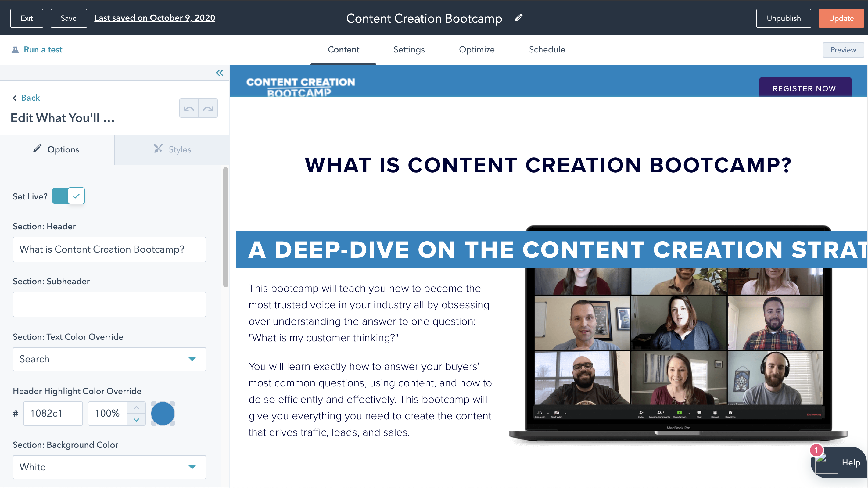Switch to the Schedule tab

click(547, 49)
